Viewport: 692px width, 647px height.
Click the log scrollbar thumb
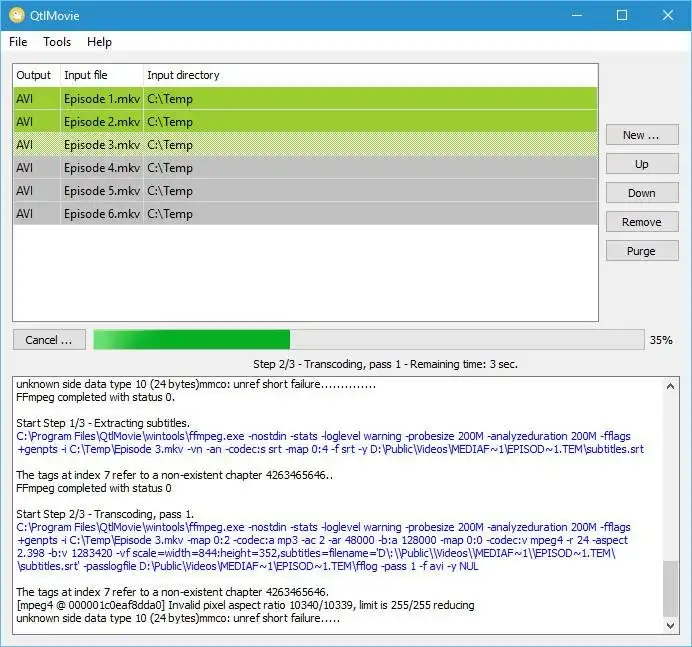(670, 588)
